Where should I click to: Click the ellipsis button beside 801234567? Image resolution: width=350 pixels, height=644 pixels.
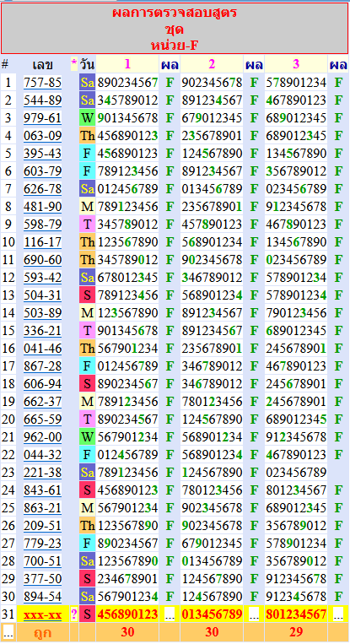pyautogui.click(x=338, y=614)
